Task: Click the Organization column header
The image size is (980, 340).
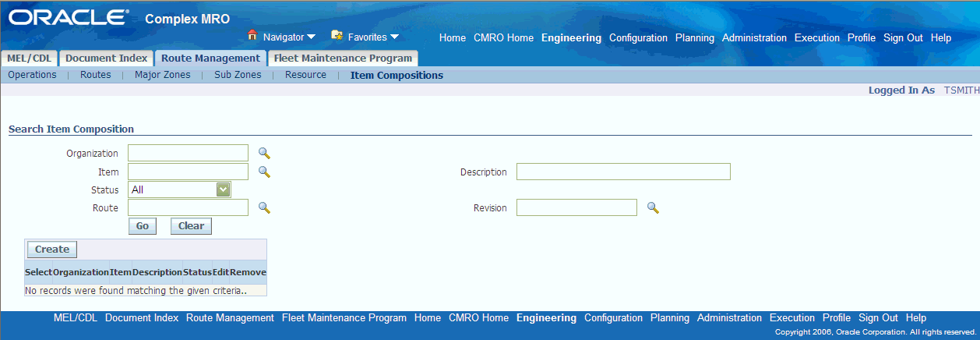Action: [x=81, y=272]
